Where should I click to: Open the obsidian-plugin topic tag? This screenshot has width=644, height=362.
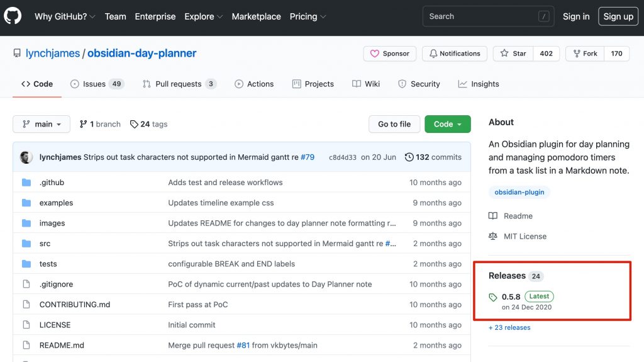coord(519,192)
